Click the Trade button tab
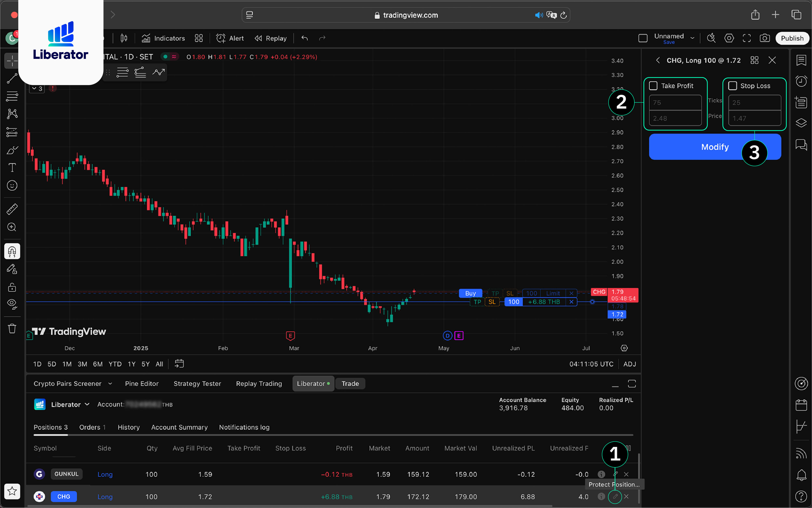Viewport: 812px width, 508px height. 350,384
